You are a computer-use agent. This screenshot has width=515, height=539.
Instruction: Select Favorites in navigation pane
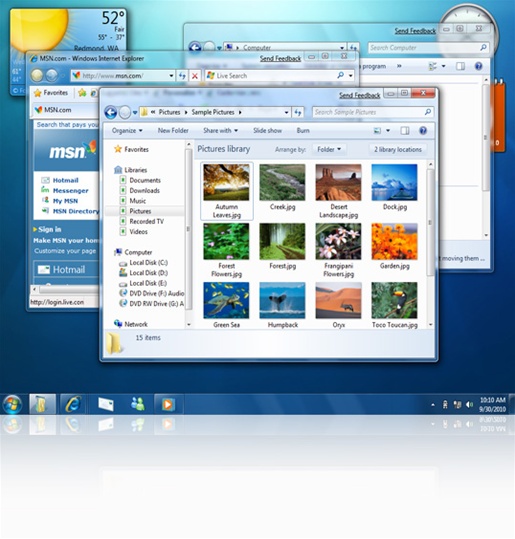tap(136, 149)
